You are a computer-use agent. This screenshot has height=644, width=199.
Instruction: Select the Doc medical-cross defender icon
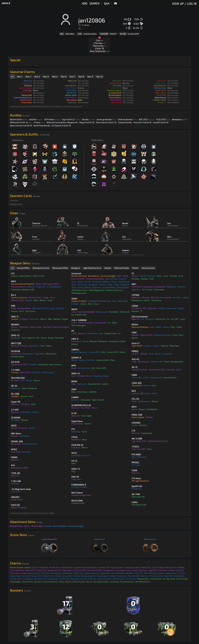click(x=144, y=147)
